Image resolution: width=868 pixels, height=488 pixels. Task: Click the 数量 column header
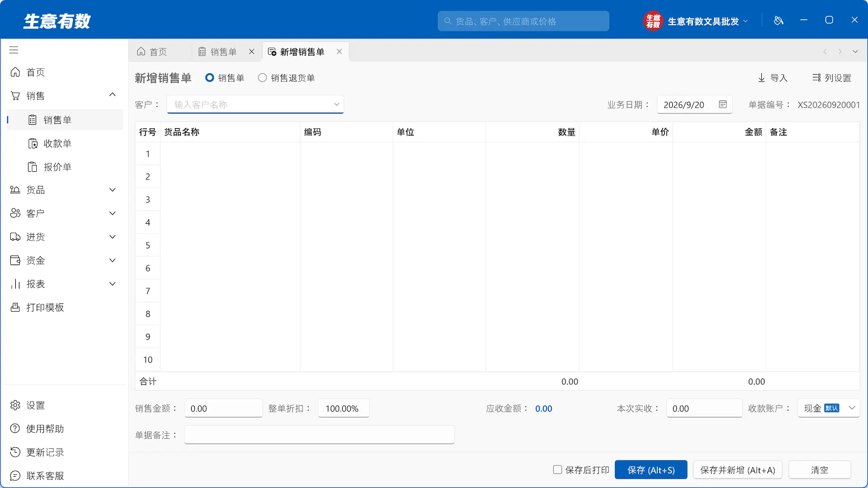pos(533,132)
